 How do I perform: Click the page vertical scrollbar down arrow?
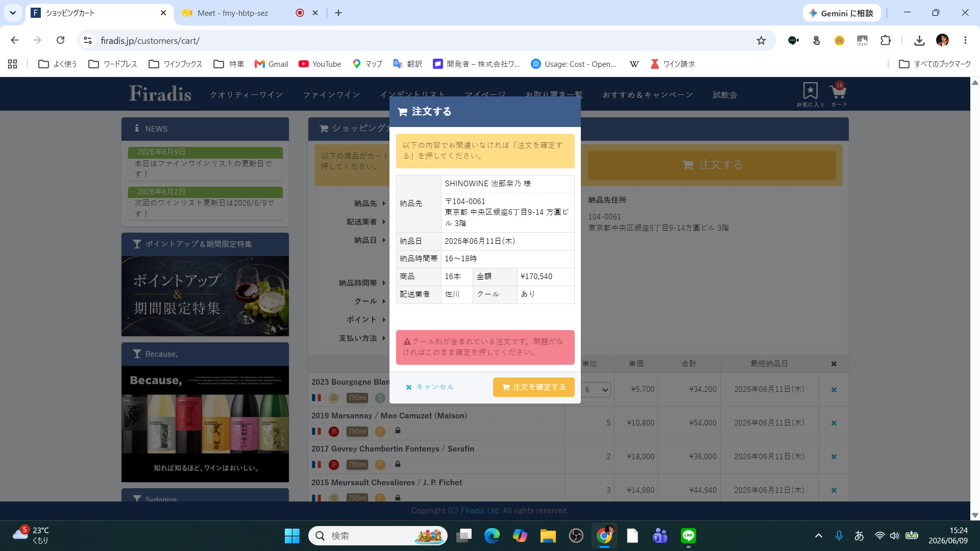tap(975, 515)
